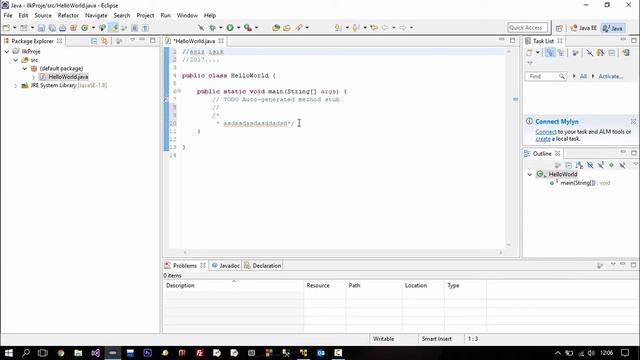Toggle Hide Static Members in Outline

[601, 165]
